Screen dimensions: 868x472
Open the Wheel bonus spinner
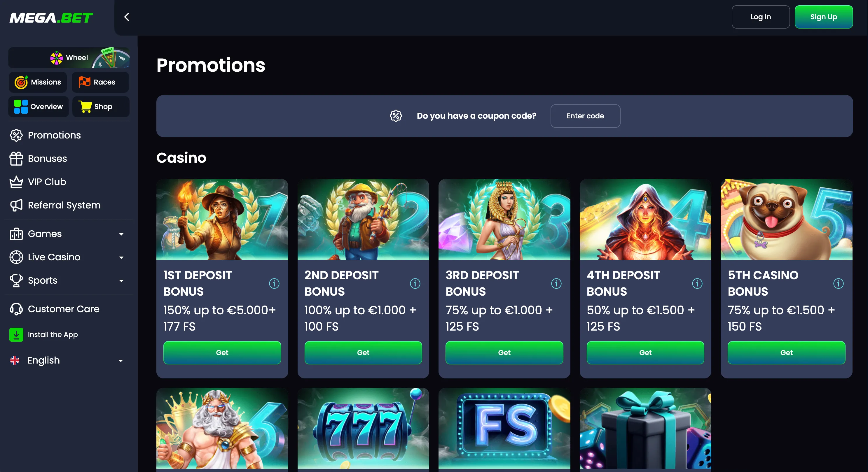coord(69,57)
